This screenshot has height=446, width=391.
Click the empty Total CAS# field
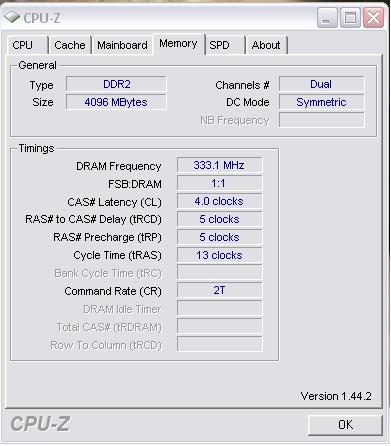pyautogui.click(x=219, y=326)
